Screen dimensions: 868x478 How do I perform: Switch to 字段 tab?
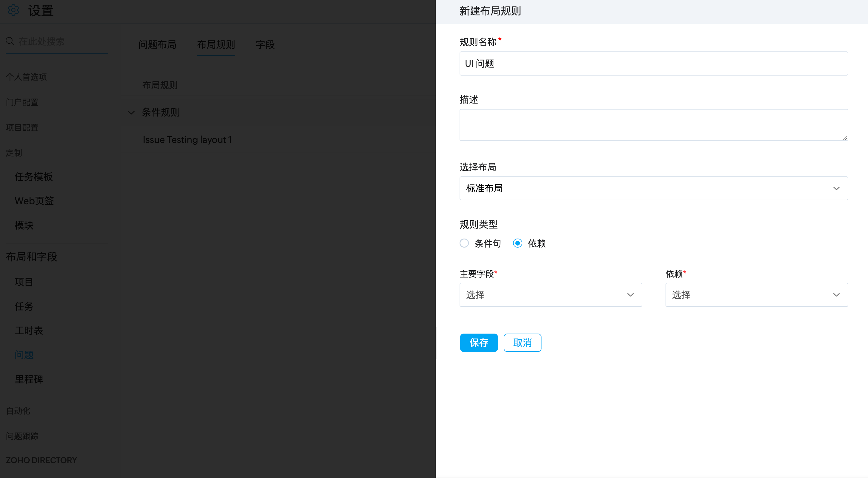click(265, 44)
